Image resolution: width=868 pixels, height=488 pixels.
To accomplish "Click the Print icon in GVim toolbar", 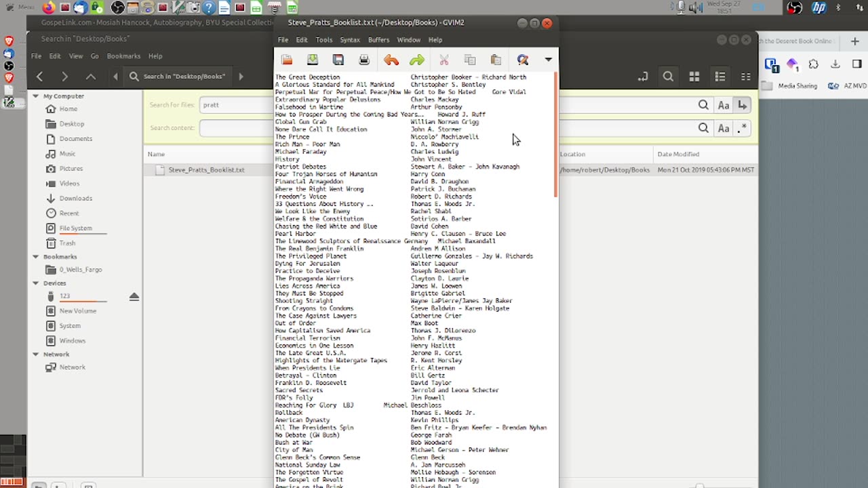I will 364,60.
